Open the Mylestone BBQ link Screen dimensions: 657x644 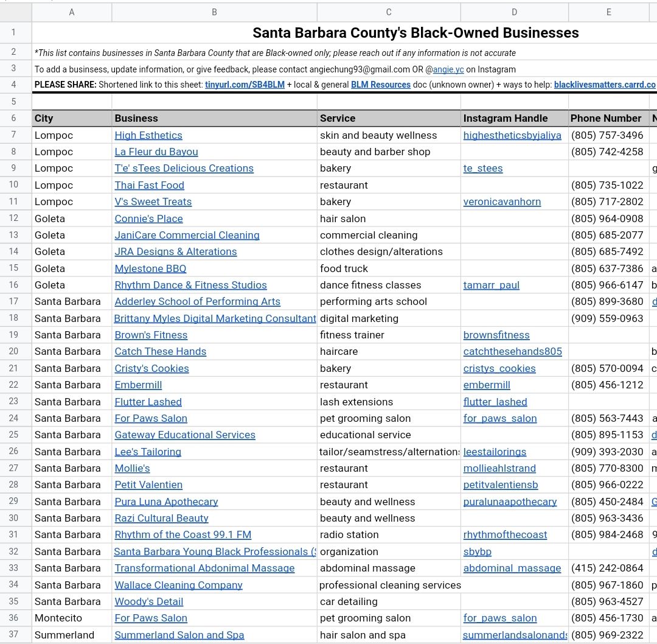[x=150, y=268]
